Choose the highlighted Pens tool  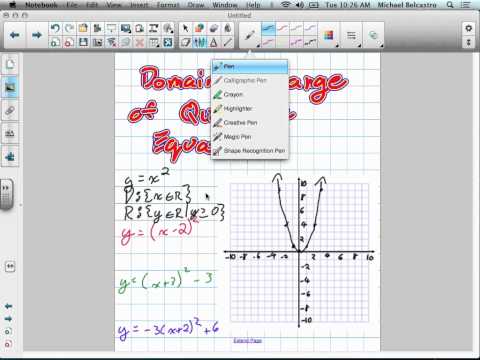pyautogui.click(x=200, y=42)
